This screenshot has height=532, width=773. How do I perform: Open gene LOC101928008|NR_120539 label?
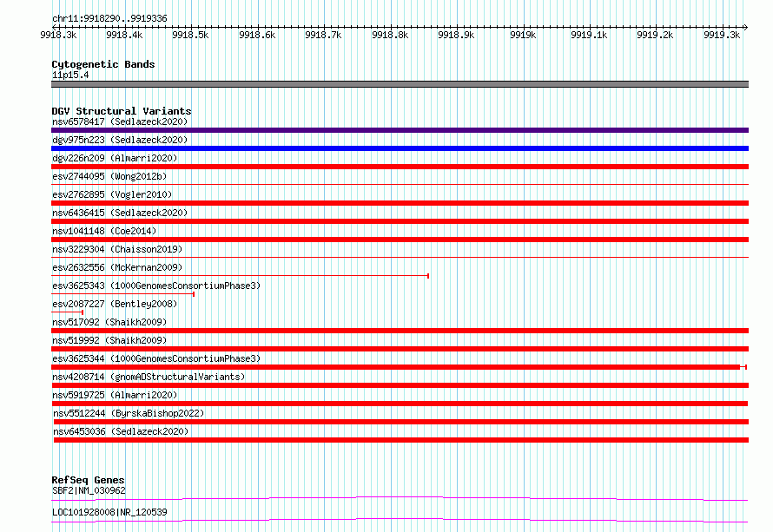click(x=109, y=512)
